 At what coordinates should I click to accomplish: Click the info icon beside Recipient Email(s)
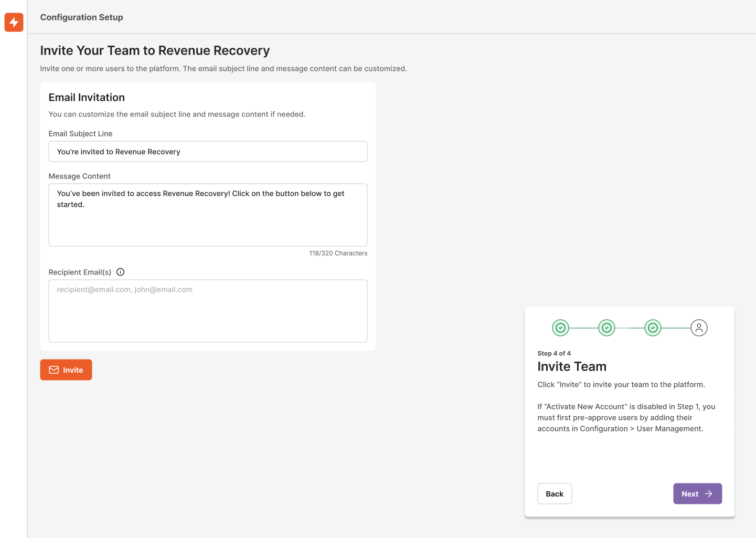[x=120, y=272]
